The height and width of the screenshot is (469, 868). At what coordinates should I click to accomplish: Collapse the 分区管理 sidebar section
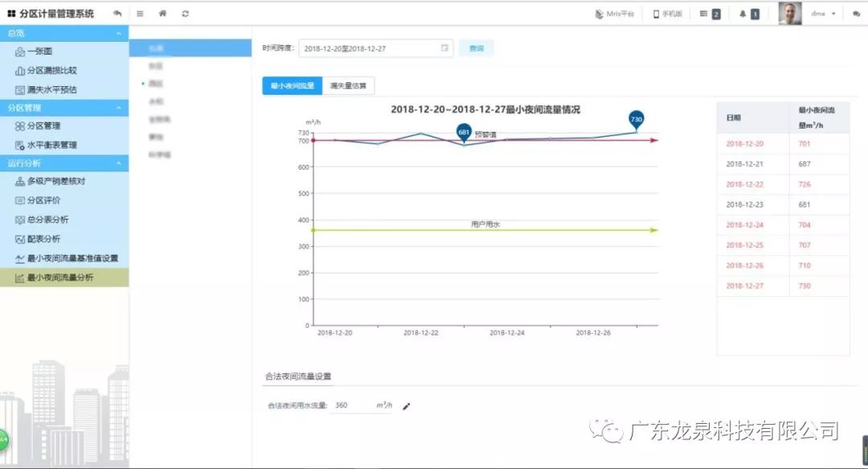coord(119,108)
